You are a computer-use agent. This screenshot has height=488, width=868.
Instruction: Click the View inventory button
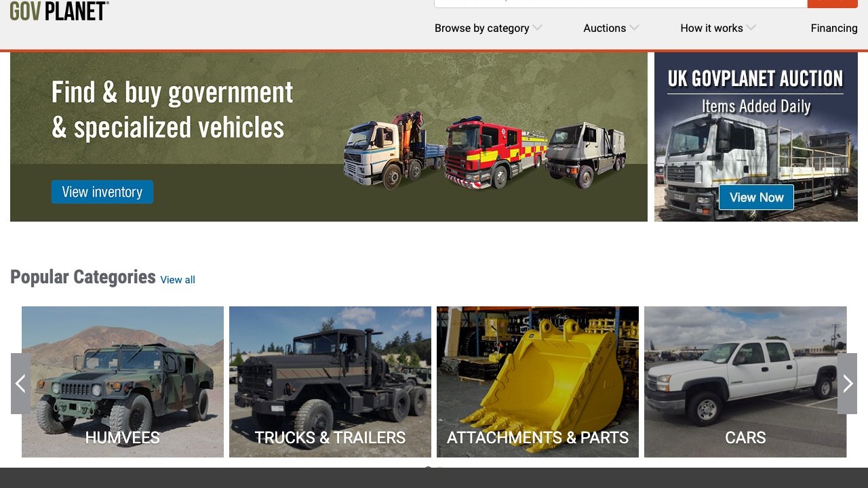[x=102, y=192]
